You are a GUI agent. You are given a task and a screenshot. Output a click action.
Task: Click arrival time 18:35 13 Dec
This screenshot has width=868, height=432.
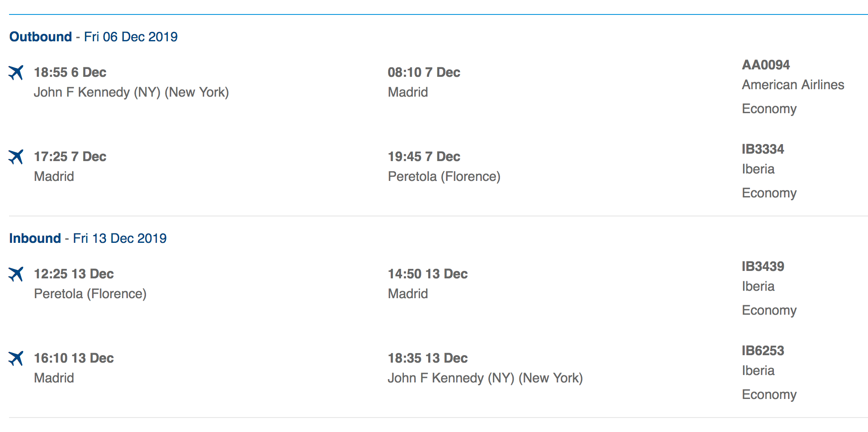pyautogui.click(x=427, y=358)
